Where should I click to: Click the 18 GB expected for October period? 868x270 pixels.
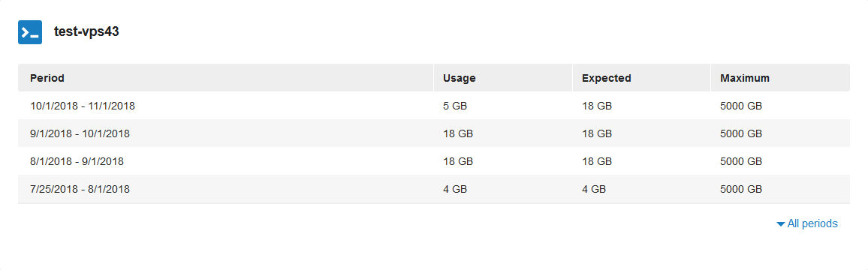point(597,106)
